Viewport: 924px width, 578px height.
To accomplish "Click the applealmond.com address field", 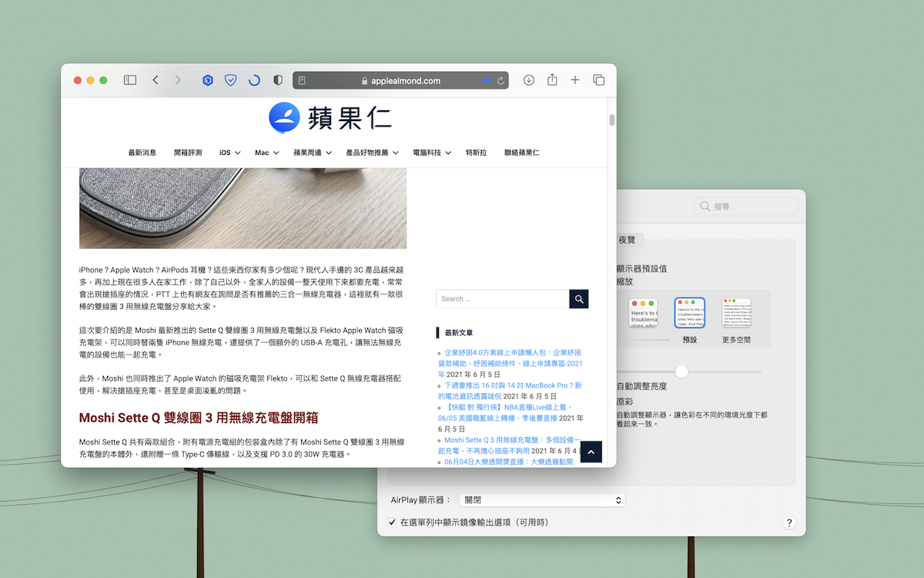I will click(x=400, y=80).
